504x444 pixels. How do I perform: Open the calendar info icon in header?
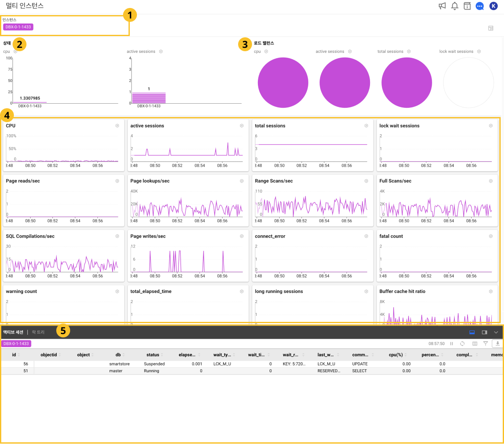(x=467, y=6)
